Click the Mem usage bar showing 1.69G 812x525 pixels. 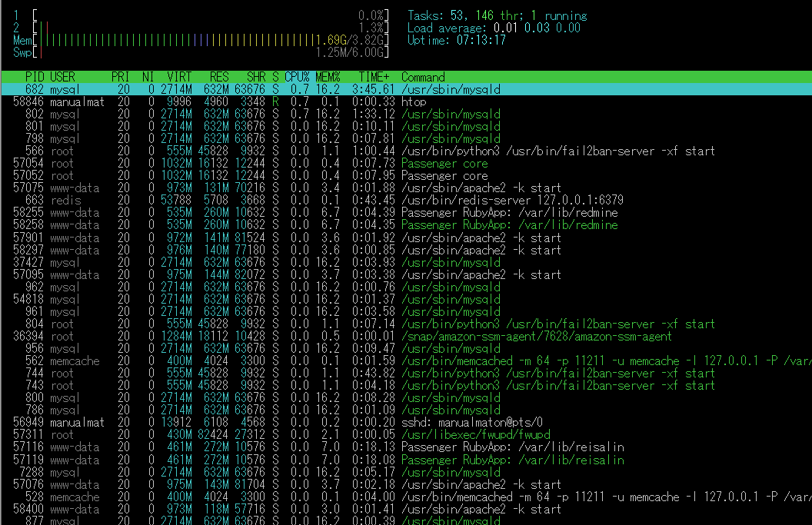click(x=208, y=37)
